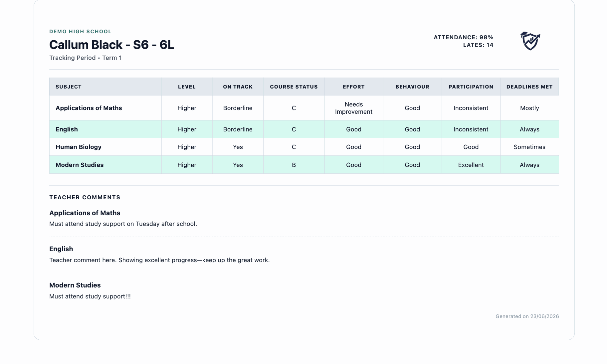Click the Lates: 14 value
Image resolution: width=607 pixels, height=364 pixels.
(x=478, y=45)
